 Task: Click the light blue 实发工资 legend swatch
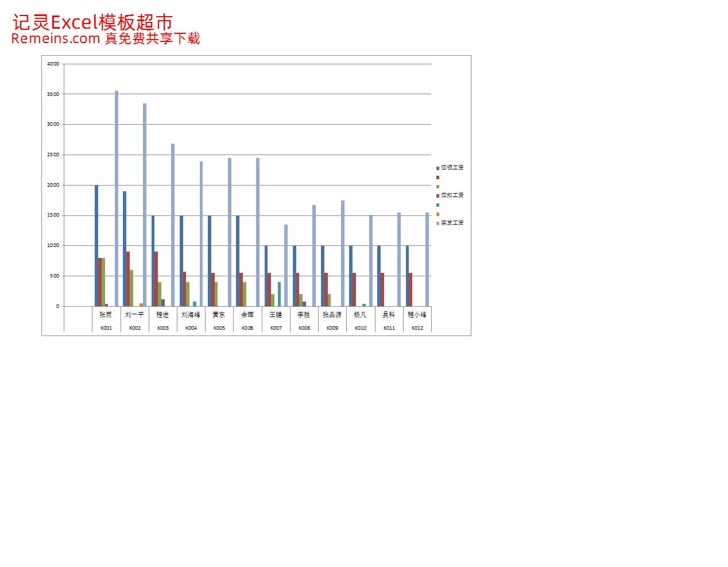[437, 223]
